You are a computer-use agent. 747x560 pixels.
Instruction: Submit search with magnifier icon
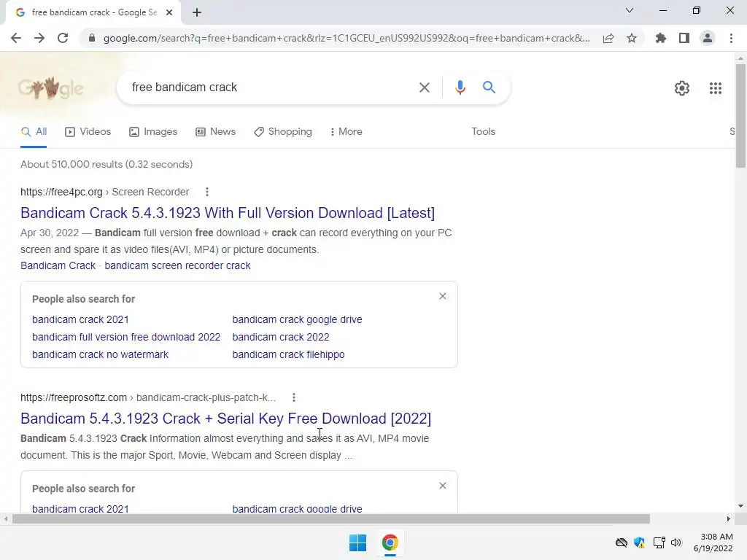point(489,87)
